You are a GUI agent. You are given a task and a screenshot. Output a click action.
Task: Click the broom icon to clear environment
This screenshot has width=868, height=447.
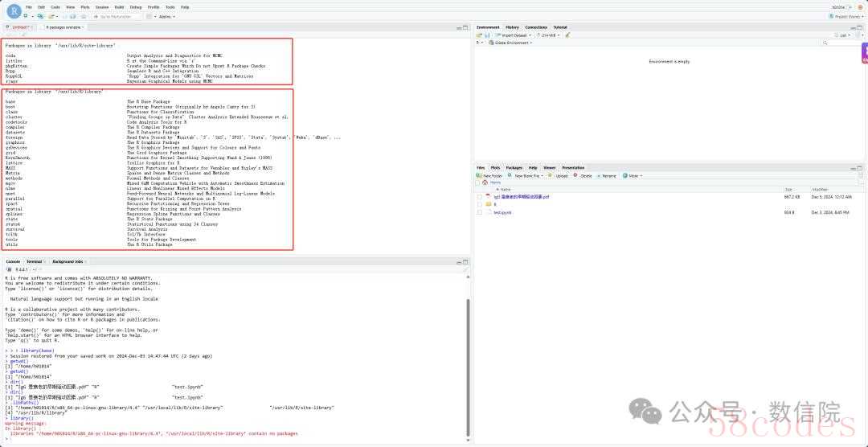[x=567, y=35]
